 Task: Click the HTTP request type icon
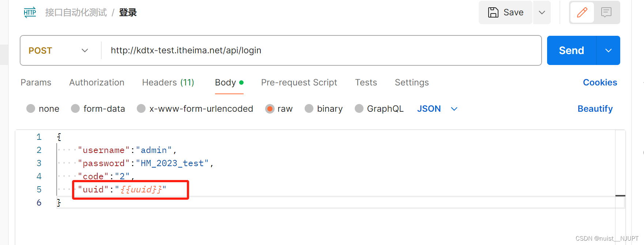pos(30,12)
